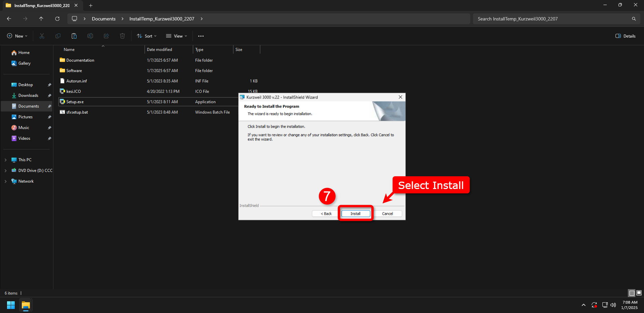644x313 pixels.
Task: Click the sync status tray icon
Action: (594, 305)
